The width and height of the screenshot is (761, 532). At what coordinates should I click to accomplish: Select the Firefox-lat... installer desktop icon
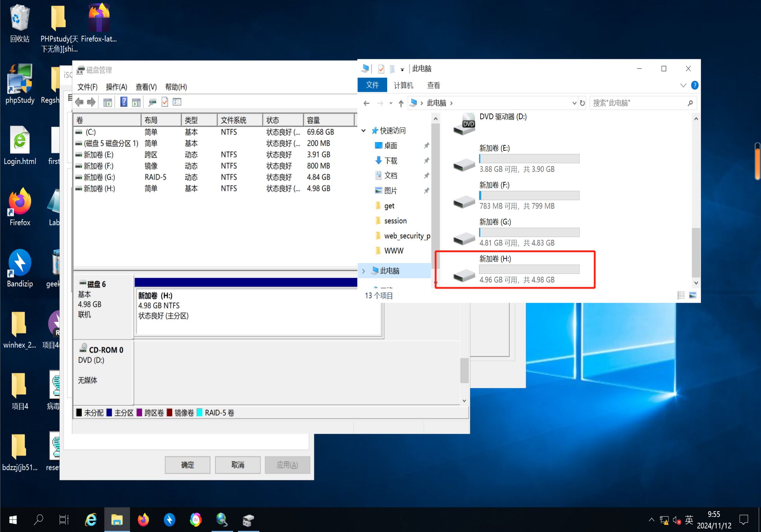(99, 23)
